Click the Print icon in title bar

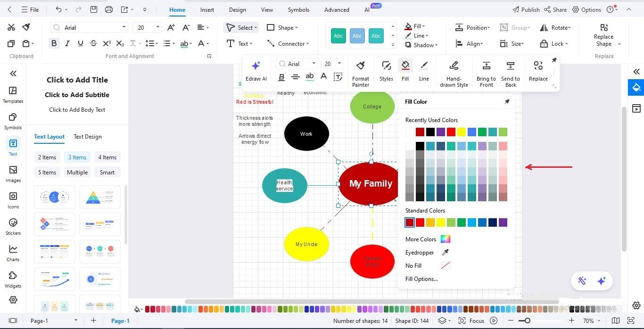pos(109,9)
